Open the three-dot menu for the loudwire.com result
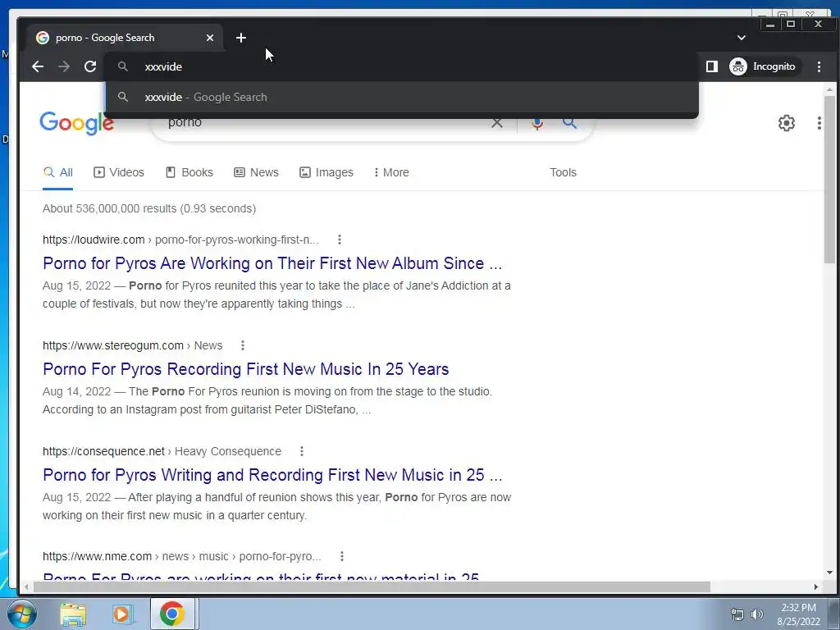 (339, 240)
